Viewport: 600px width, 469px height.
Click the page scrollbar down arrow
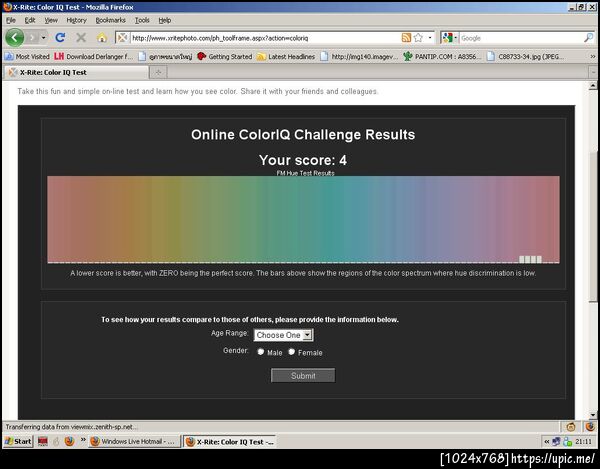coord(593,415)
